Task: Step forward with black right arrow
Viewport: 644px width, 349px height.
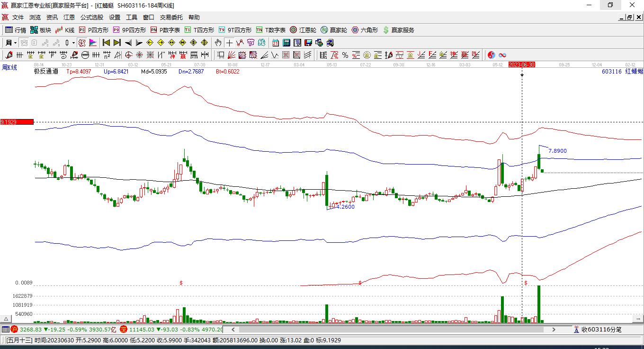Action: pos(139,43)
